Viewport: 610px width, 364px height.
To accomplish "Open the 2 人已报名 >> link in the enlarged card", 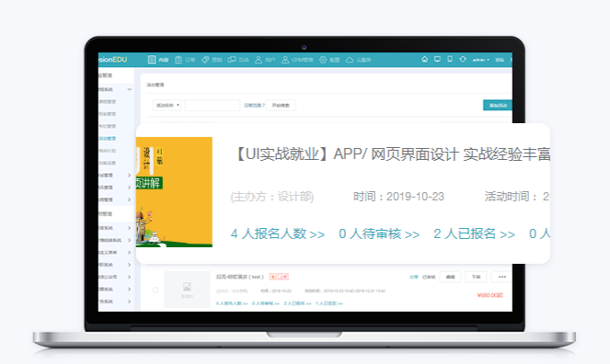I will coord(474,233).
